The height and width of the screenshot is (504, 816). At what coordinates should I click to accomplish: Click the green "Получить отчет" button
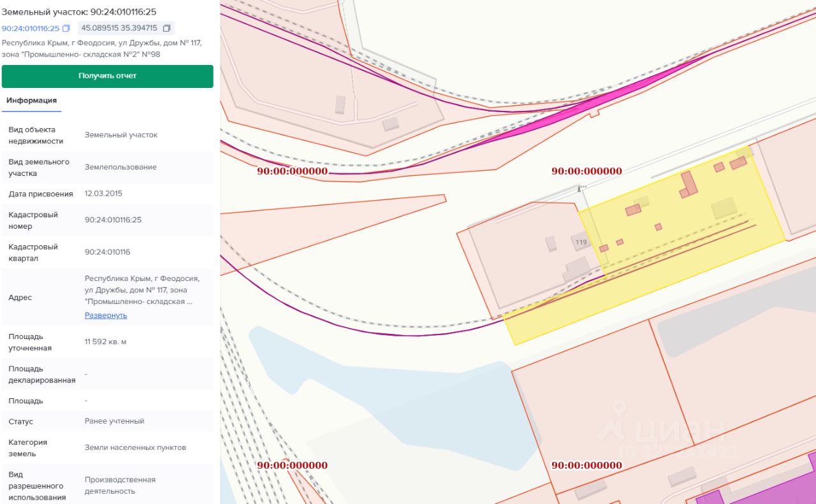(x=108, y=76)
